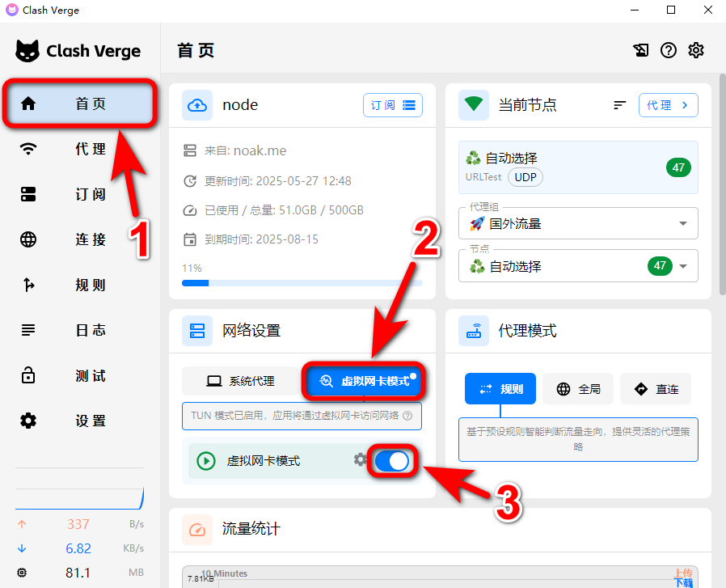Click the sort icon beside 当前节点
The image size is (726, 588).
point(620,105)
